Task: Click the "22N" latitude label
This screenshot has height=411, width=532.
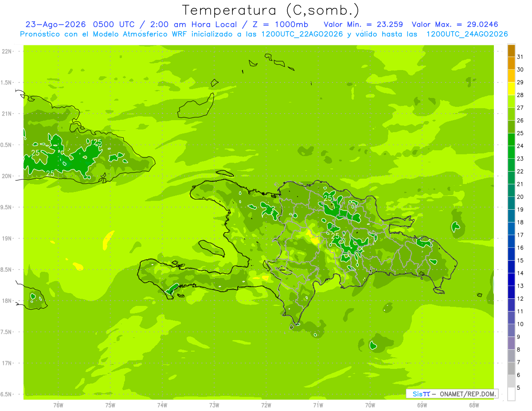Action: 7,51
